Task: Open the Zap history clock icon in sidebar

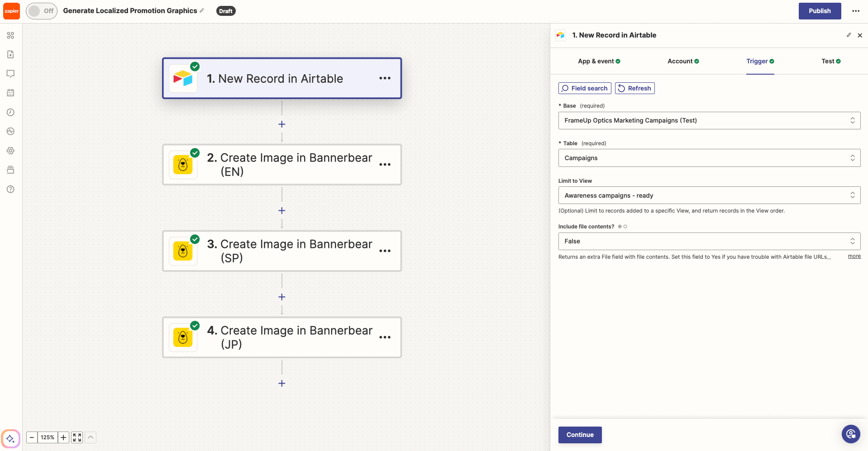Action: [x=10, y=112]
